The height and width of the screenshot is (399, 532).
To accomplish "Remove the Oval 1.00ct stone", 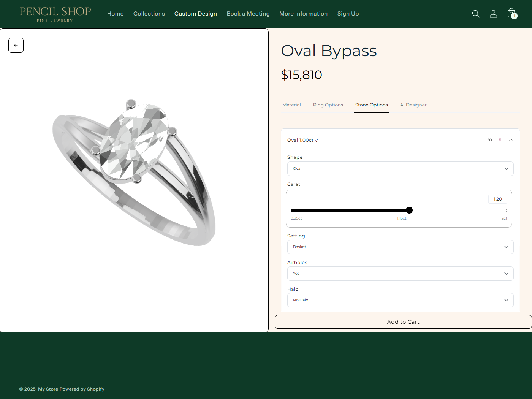I will click(x=500, y=139).
